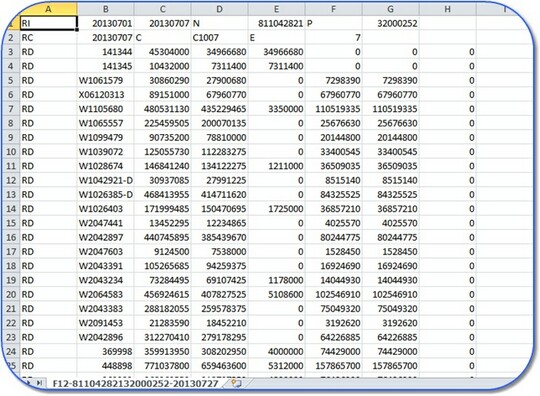540x396 pixels.
Task: Click cell containing 480531130
Action: (x=163, y=109)
